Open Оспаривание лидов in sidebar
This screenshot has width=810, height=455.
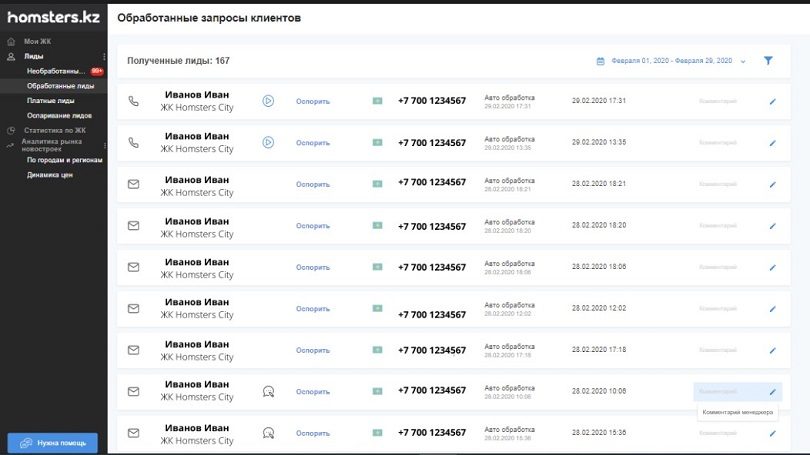(59, 116)
